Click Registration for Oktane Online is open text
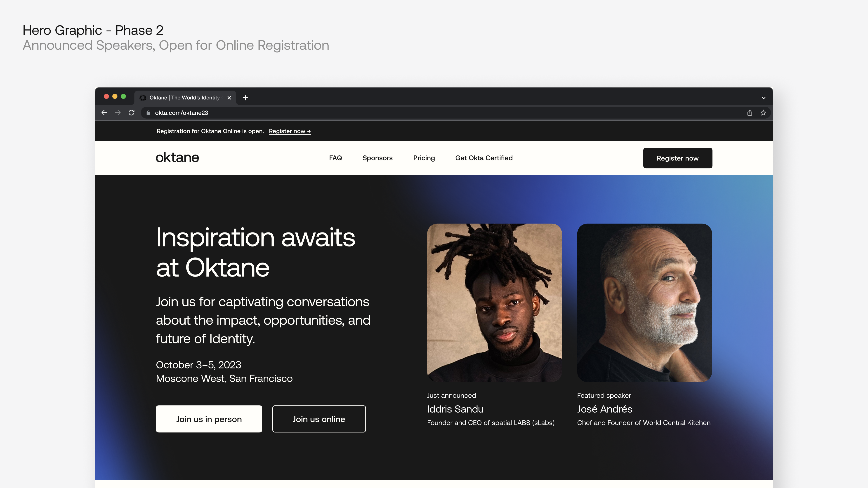 coord(210,131)
